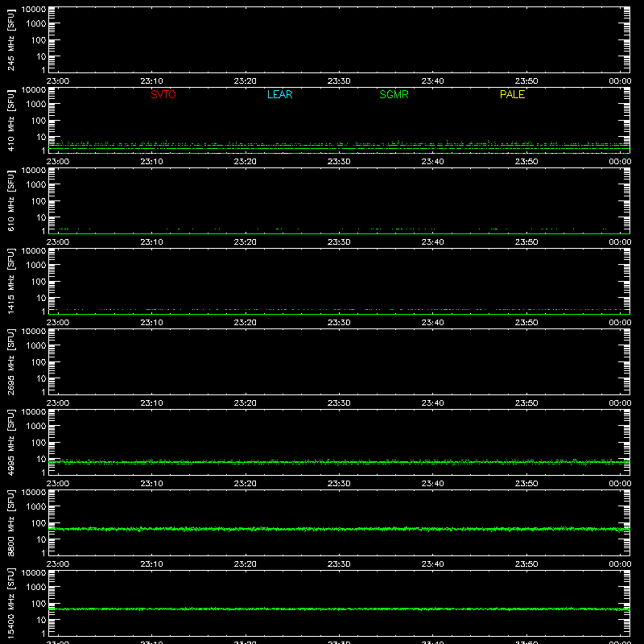Click the 10 value on 4995 MHz axis

click(x=41, y=459)
